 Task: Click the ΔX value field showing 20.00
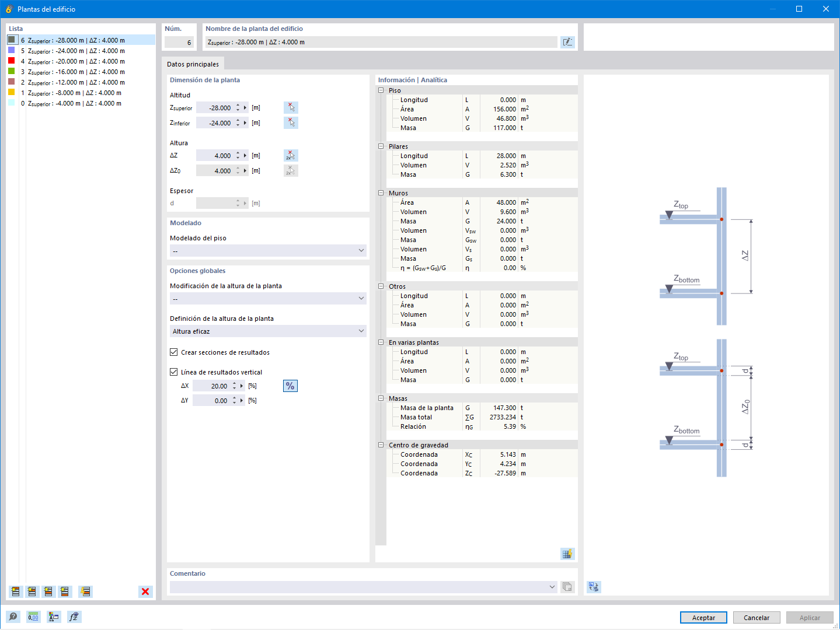coord(211,386)
